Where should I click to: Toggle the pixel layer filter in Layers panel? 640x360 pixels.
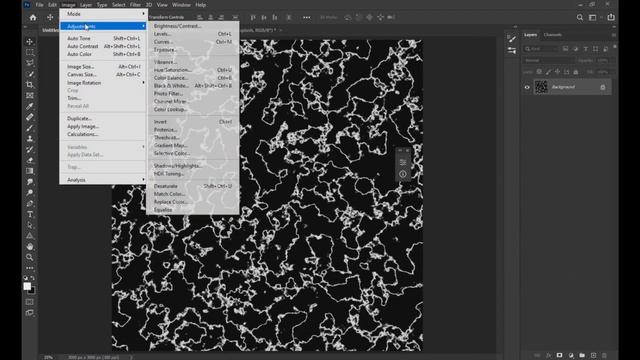click(x=565, y=49)
